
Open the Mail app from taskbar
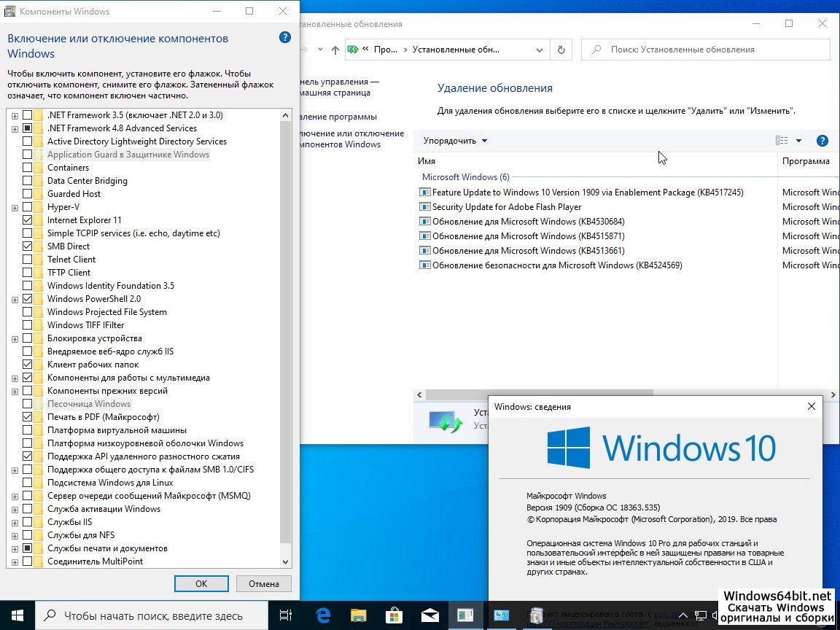[x=429, y=615]
